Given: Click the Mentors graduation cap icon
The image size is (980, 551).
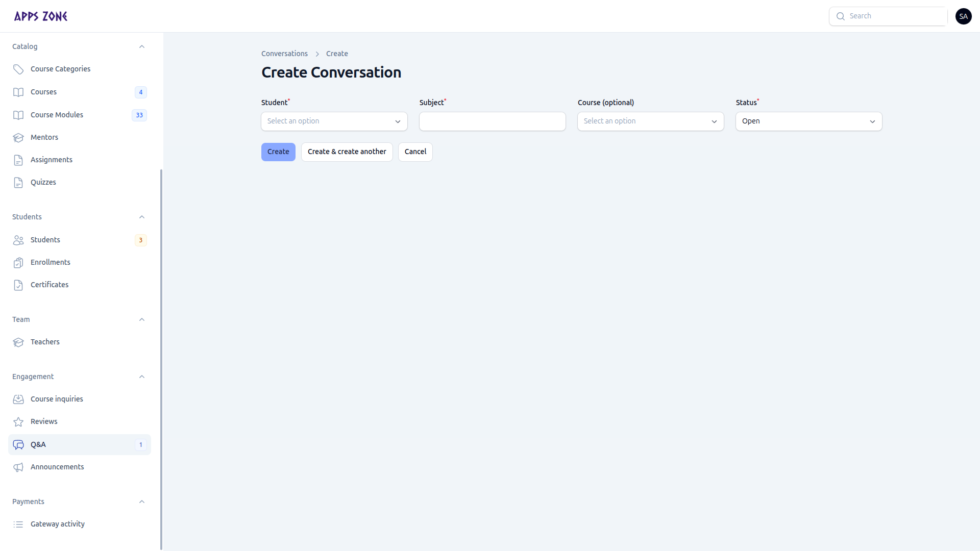Looking at the screenshot, I should (18, 138).
